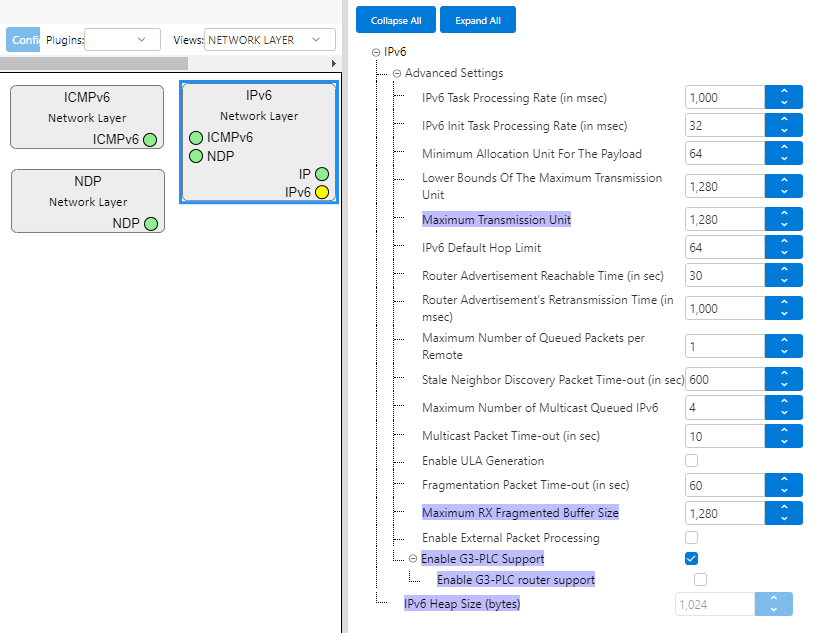Click the Maximum Transmission Unit value field
833x633 pixels.
point(725,219)
